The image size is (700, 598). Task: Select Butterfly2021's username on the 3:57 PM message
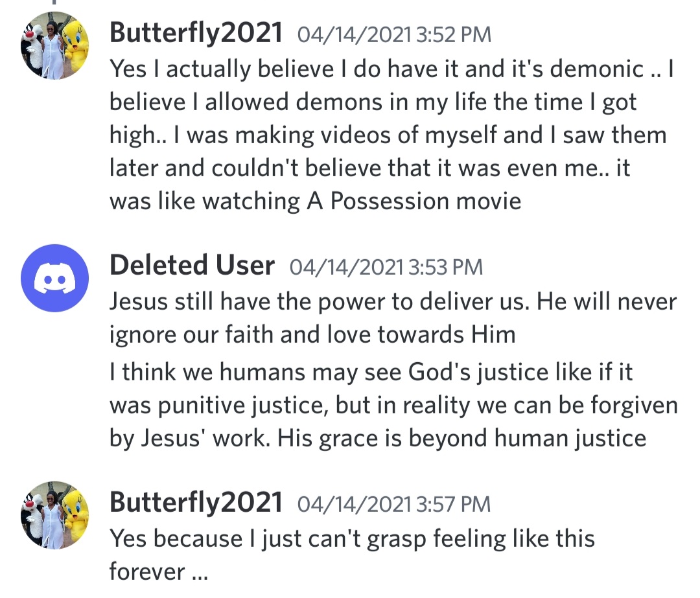[196, 502]
